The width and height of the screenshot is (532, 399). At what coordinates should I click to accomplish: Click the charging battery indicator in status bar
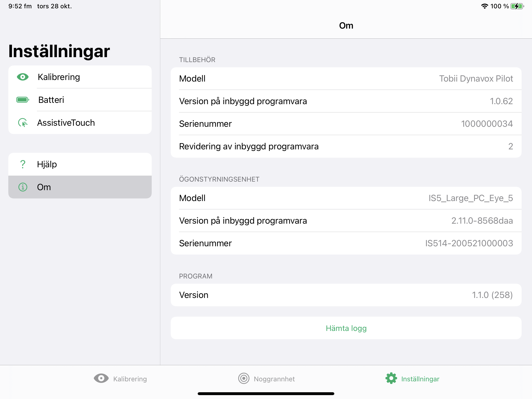(x=517, y=6)
